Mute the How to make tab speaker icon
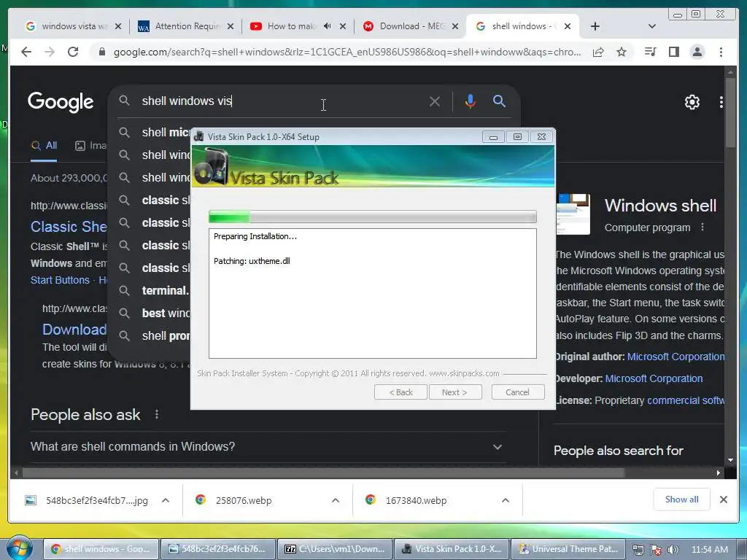 [328, 26]
